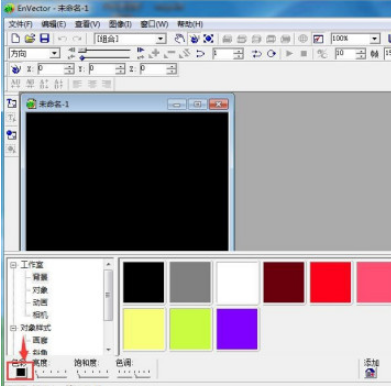Save the project with the floppy disk icon

tap(44, 38)
